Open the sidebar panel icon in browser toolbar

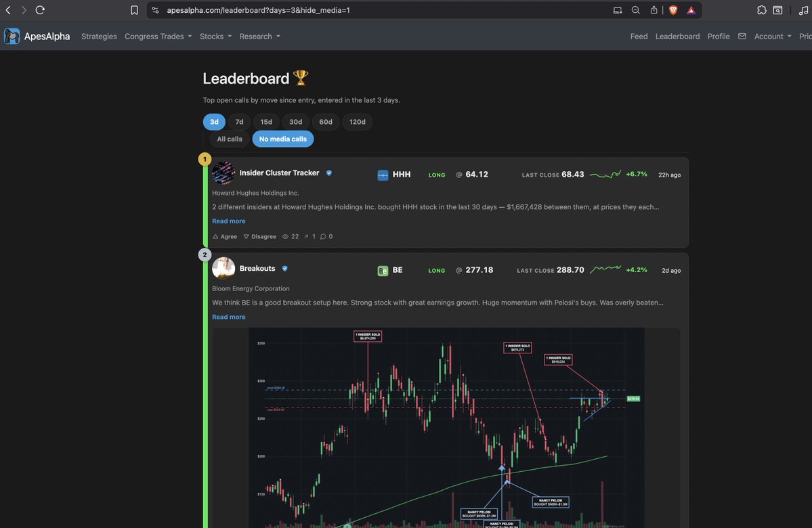(x=778, y=10)
